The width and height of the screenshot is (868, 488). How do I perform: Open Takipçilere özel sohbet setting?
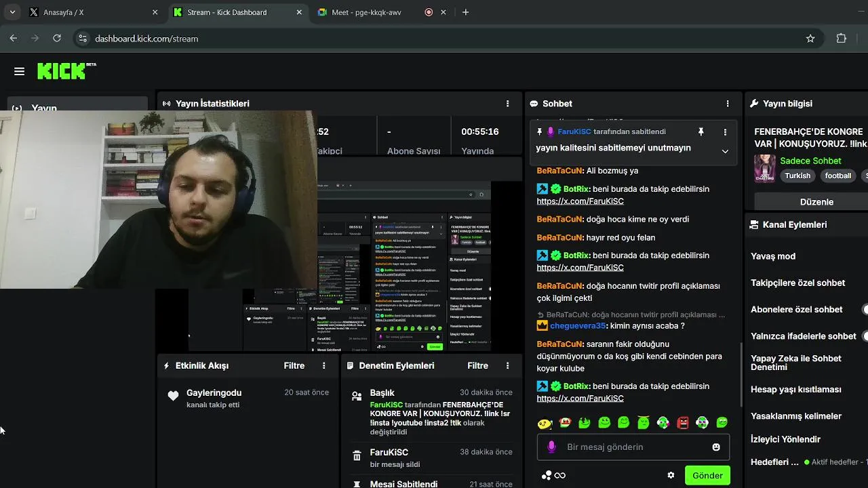(797, 283)
